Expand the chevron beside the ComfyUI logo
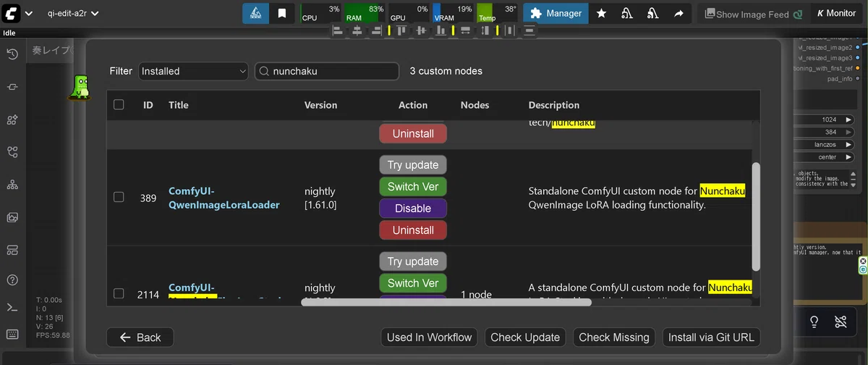The height and width of the screenshot is (365, 868). click(28, 14)
